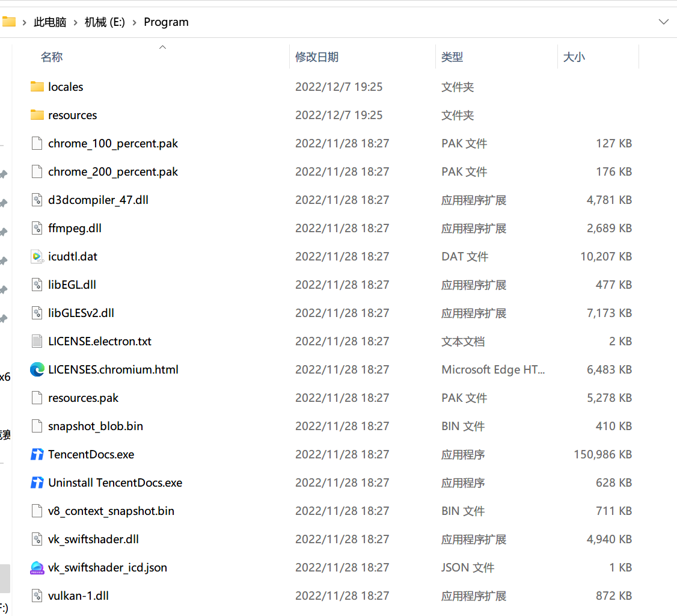Select LICENSE.electron.txt file name

100,341
